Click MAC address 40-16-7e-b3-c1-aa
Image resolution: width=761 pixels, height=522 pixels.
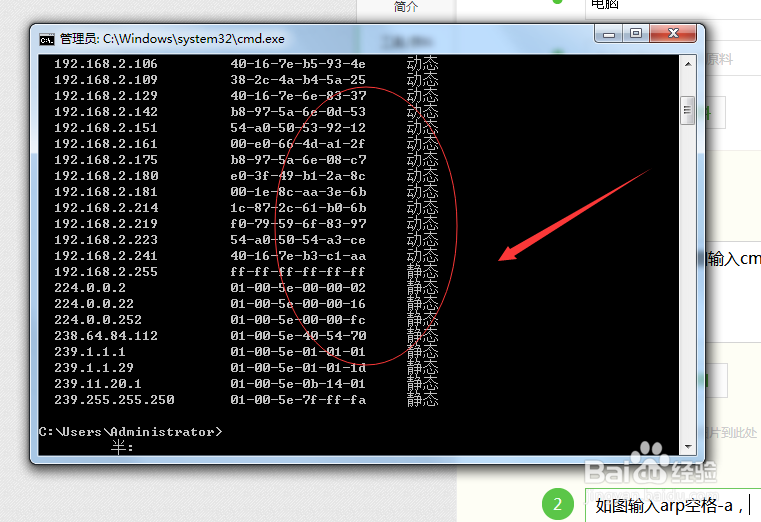298,256
